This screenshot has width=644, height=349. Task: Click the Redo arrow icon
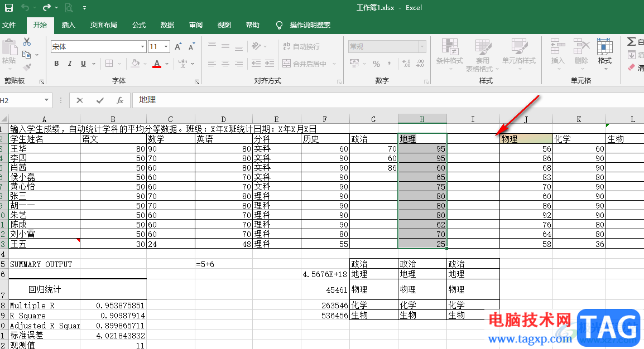(x=47, y=8)
